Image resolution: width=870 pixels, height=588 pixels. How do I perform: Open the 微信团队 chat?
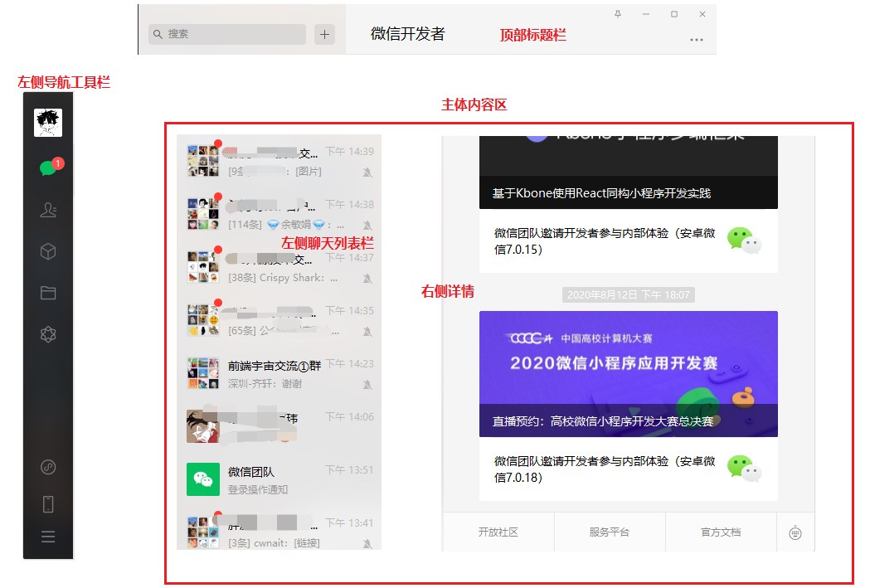[279, 480]
